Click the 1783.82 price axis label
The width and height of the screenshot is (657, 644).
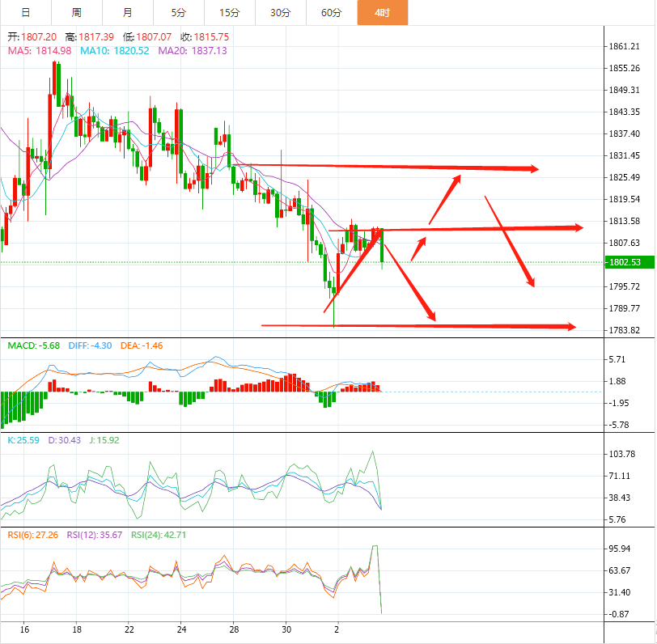[625, 330]
